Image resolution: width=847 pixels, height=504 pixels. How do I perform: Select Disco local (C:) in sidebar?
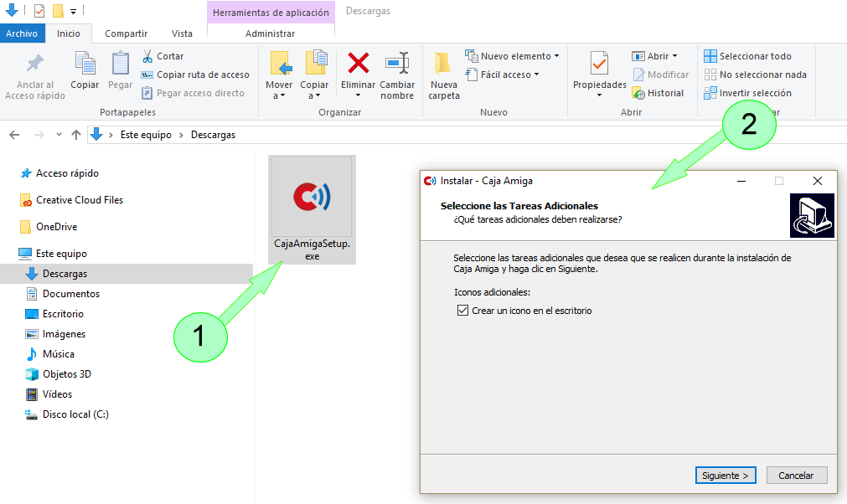[75, 414]
